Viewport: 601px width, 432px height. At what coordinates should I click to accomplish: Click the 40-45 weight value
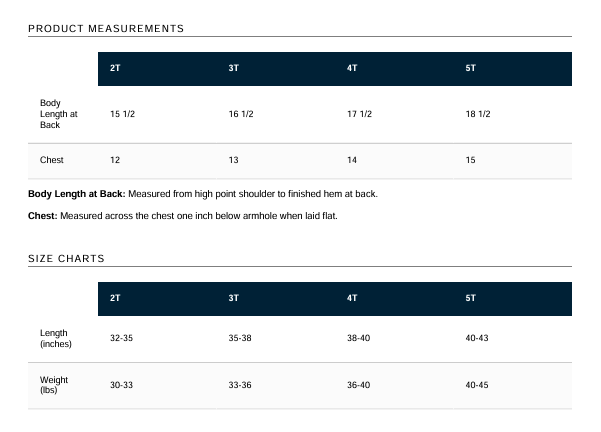(x=477, y=385)
